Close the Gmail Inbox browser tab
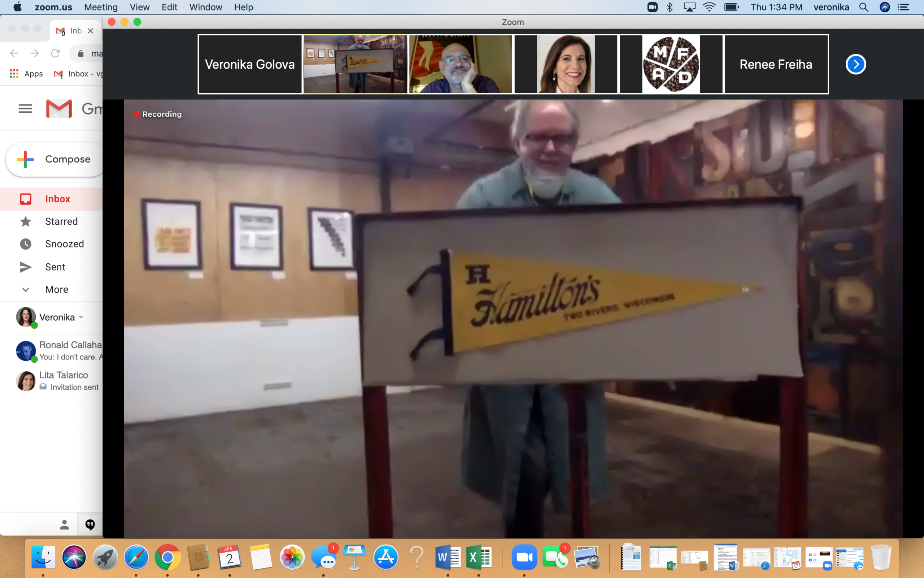 tap(91, 31)
